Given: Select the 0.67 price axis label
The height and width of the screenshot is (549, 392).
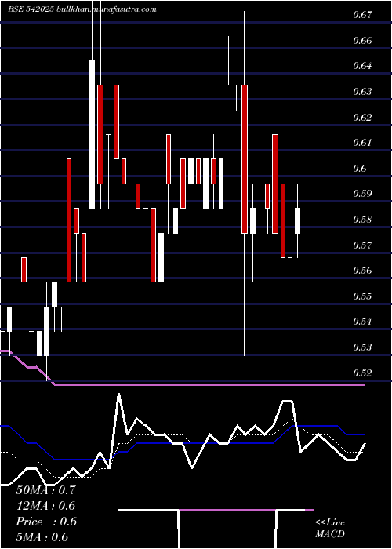Looking at the screenshot, I should (x=362, y=15).
